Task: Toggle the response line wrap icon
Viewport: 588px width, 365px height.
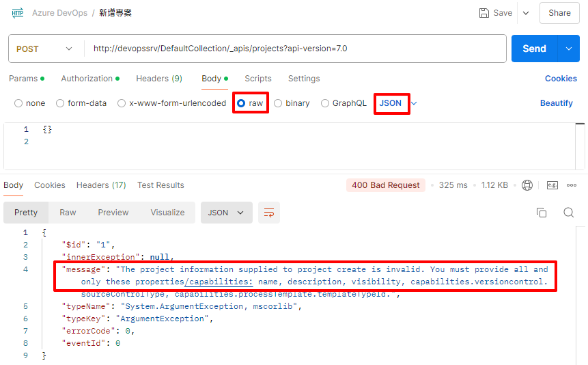Action: 268,213
